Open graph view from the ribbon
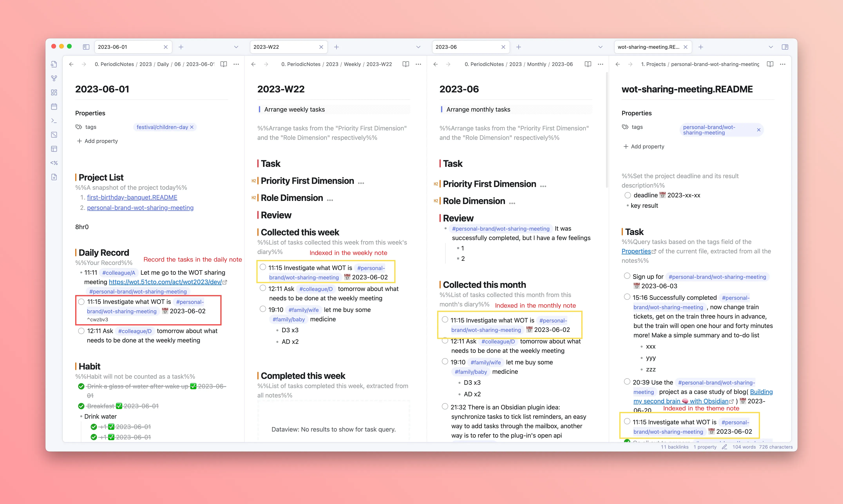This screenshot has width=843, height=504. [x=54, y=79]
